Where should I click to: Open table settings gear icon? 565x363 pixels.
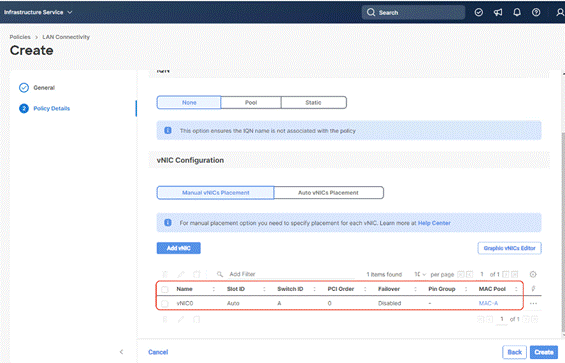coord(533,274)
